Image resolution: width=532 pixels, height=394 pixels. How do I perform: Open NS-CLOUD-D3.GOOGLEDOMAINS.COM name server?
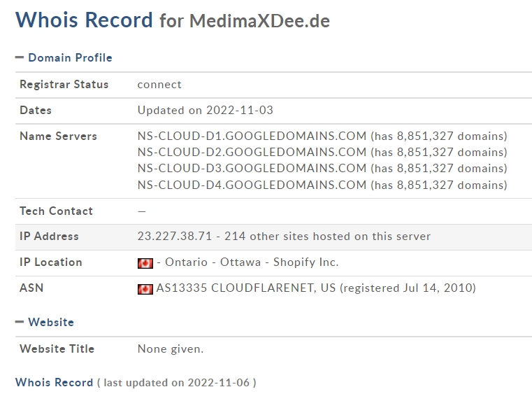pos(252,169)
